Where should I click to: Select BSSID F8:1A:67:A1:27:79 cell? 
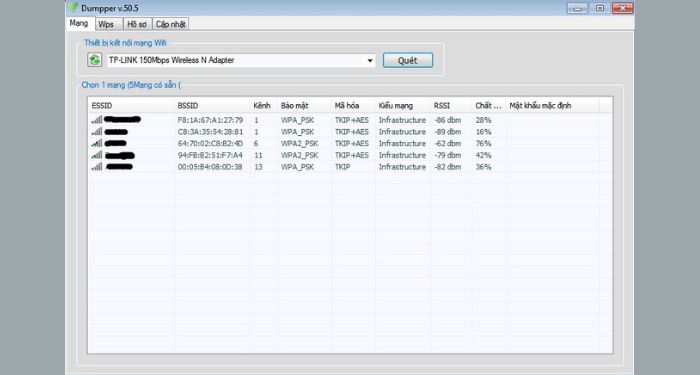click(210, 120)
